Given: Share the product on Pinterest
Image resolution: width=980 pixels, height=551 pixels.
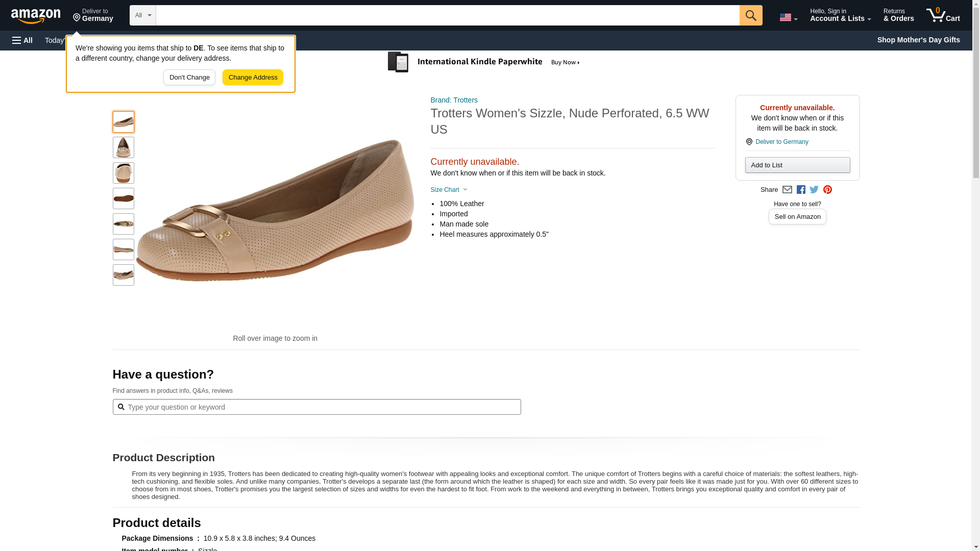Looking at the screenshot, I should [x=827, y=190].
